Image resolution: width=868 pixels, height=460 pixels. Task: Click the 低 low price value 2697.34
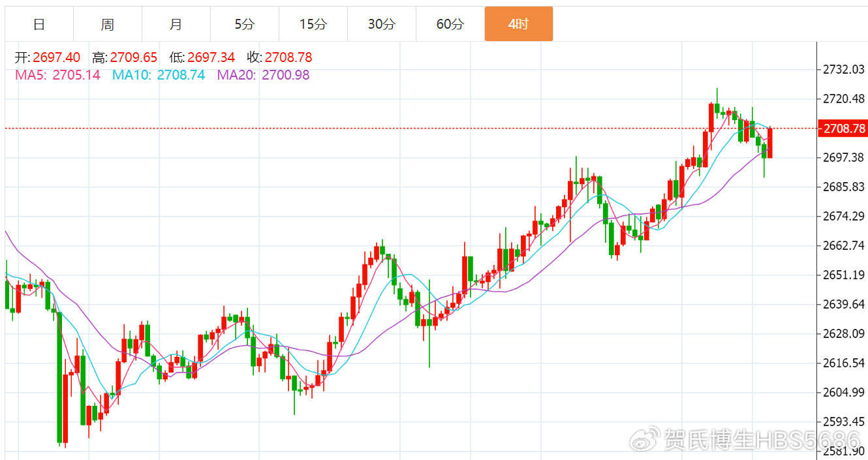coord(211,58)
